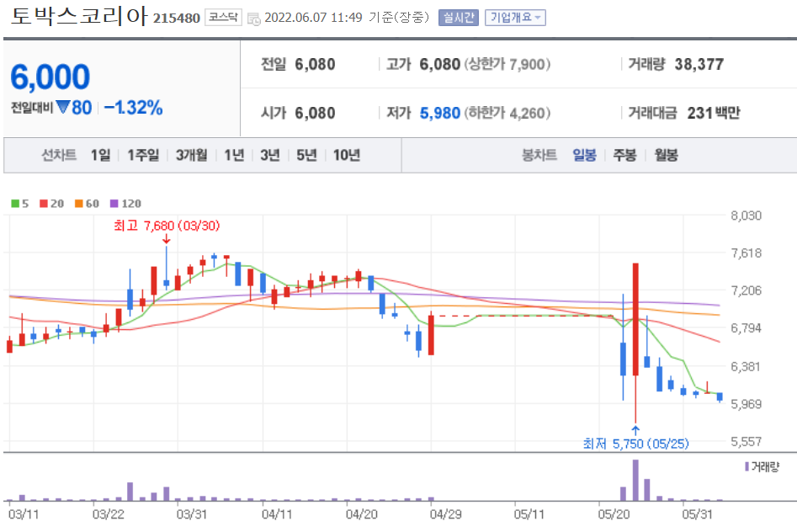Click the orange 60-day moving average swatch
The width and height of the screenshot is (797, 532).
tap(79, 204)
